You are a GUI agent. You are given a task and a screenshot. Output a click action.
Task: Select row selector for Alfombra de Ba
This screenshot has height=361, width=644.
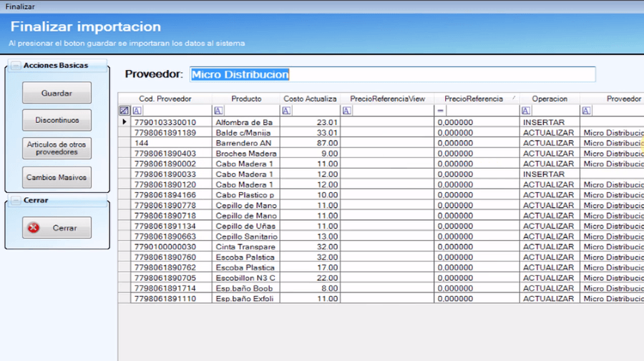(x=124, y=122)
